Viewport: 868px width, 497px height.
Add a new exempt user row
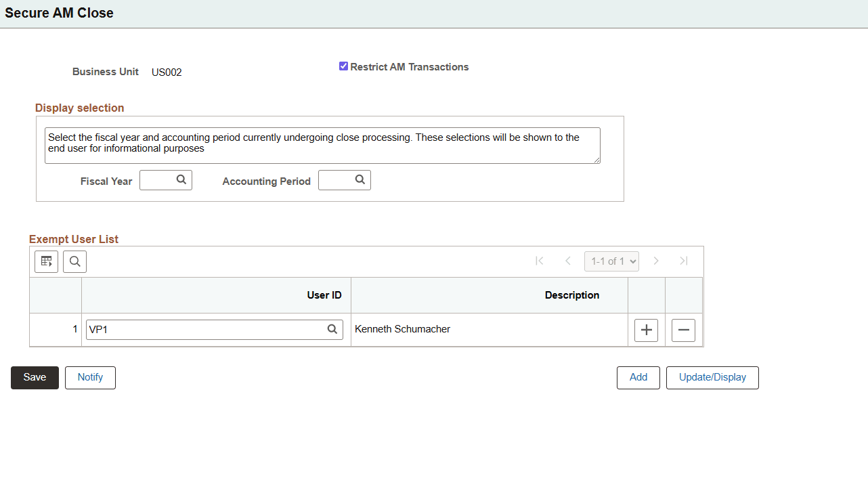[x=647, y=330]
